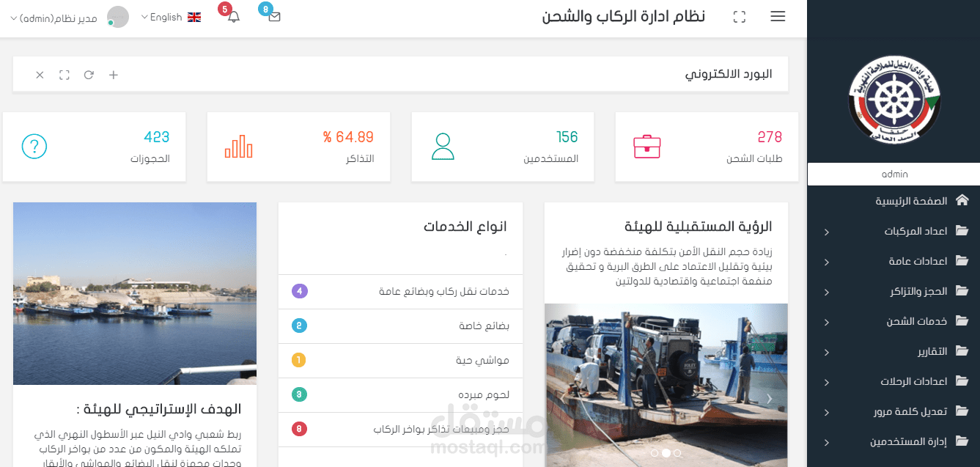Select مواشي حية service row
This screenshot has height=467, width=980.
[401, 361]
